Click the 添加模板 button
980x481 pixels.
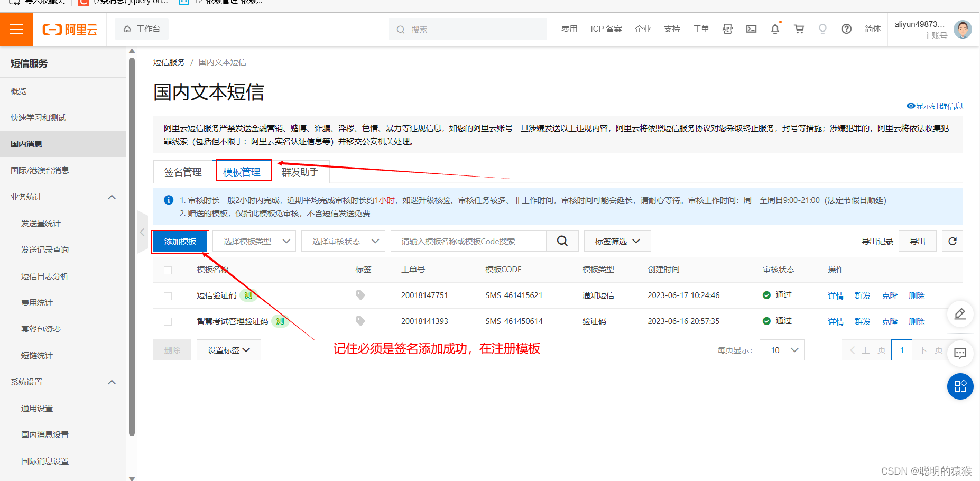click(180, 241)
